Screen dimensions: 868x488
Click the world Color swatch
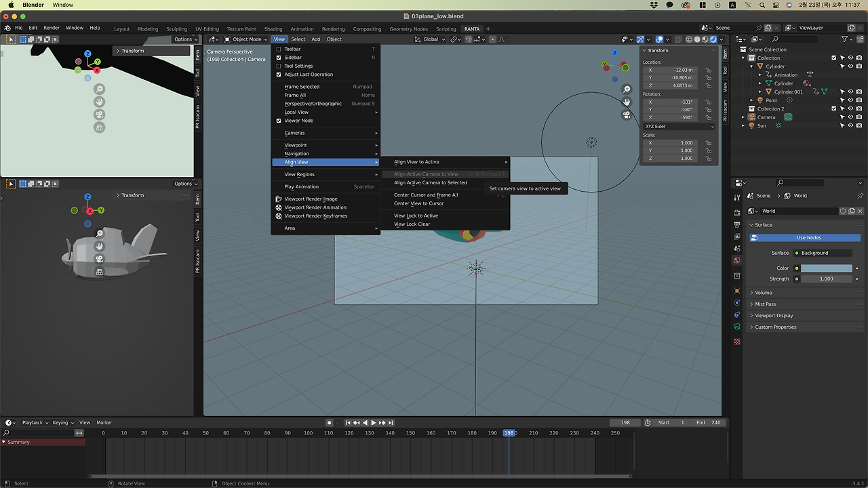coord(826,268)
